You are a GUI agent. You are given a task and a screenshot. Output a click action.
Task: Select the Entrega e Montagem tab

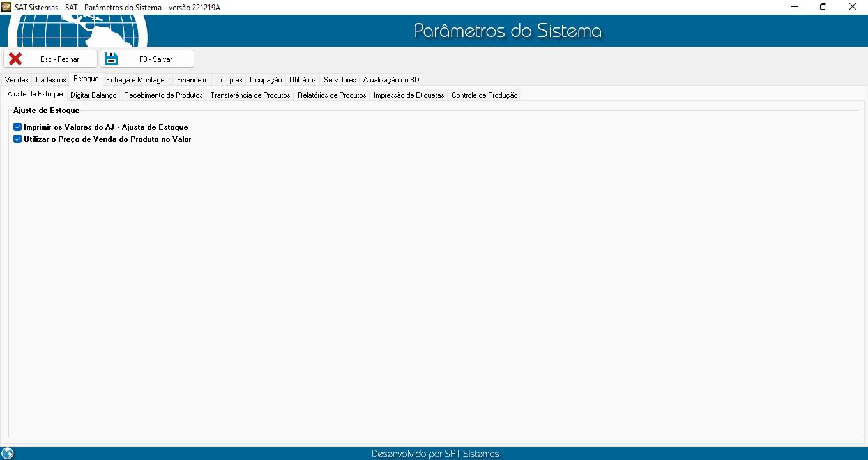click(138, 80)
